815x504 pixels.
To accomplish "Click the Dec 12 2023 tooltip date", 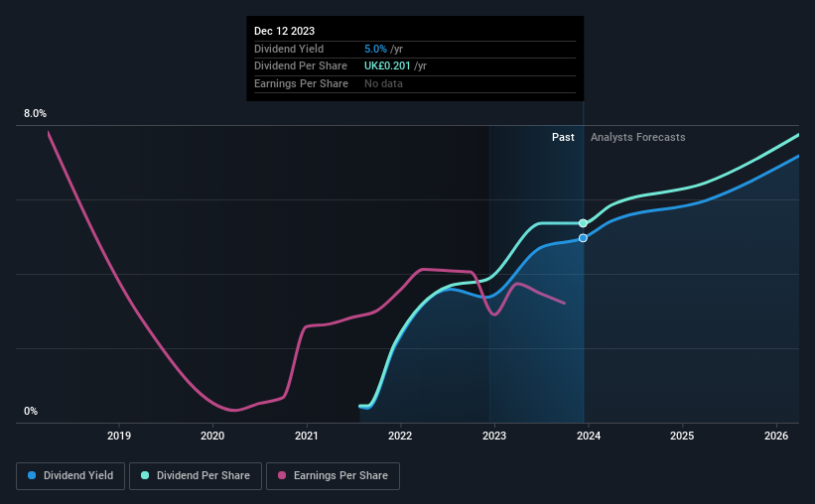I will [284, 31].
